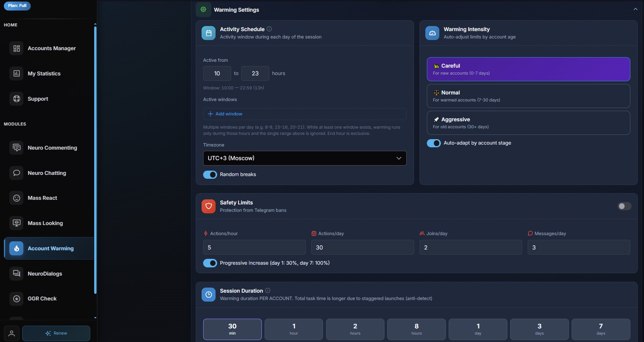Open the NeuroDialogs module
Screen dimensions: 644x342
coord(49,274)
